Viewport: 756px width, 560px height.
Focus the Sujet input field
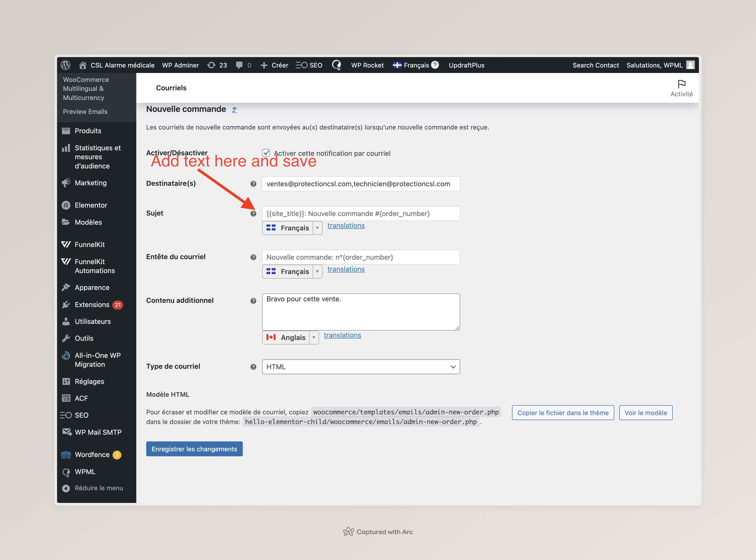(361, 214)
